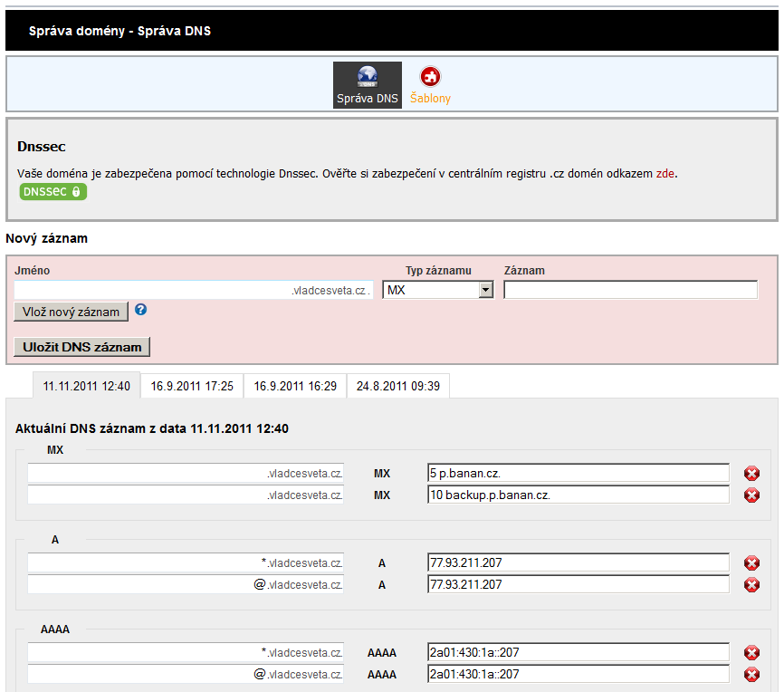Switch to the 16.9.2011 17:25 tab
784x692 pixels.
click(191, 385)
